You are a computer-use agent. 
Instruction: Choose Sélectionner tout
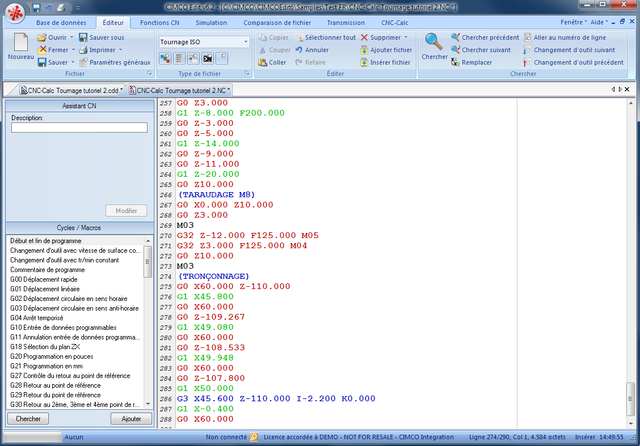(325, 38)
